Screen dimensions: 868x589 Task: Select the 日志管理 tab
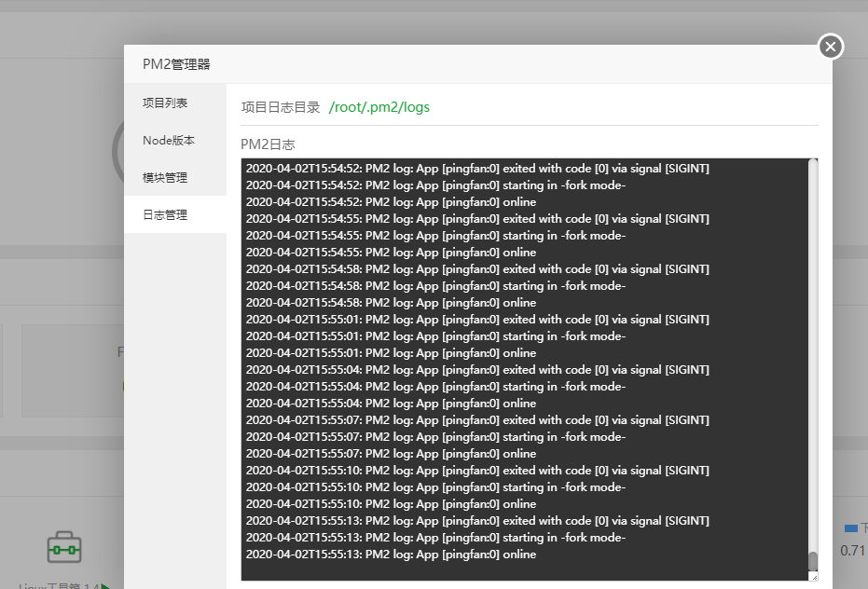(x=175, y=214)
